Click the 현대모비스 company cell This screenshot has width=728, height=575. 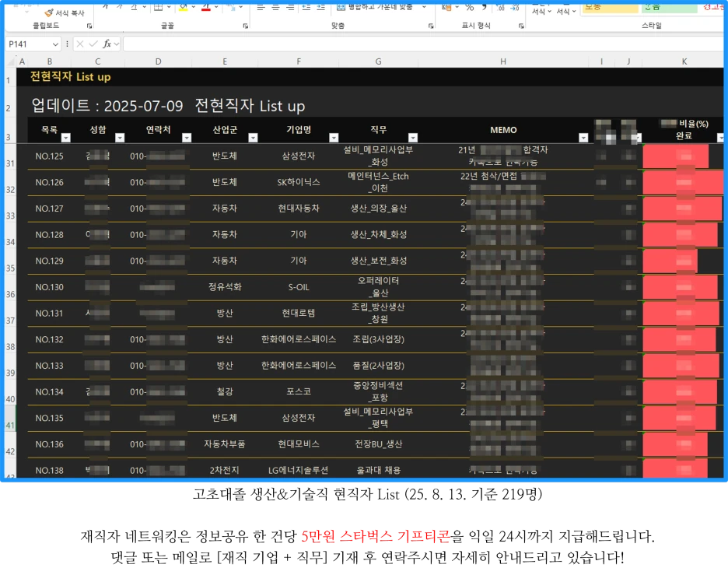(x=299, y=444)
